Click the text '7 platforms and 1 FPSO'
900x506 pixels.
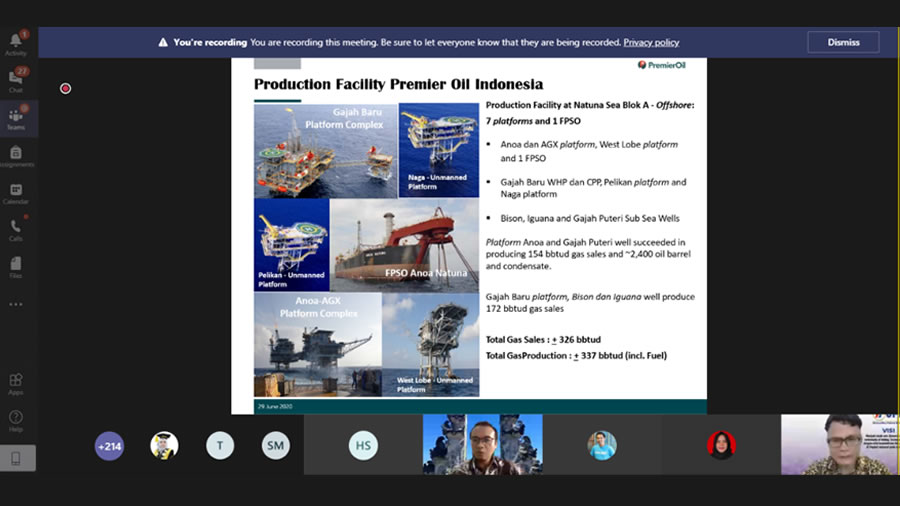click(x=533, y=121)
